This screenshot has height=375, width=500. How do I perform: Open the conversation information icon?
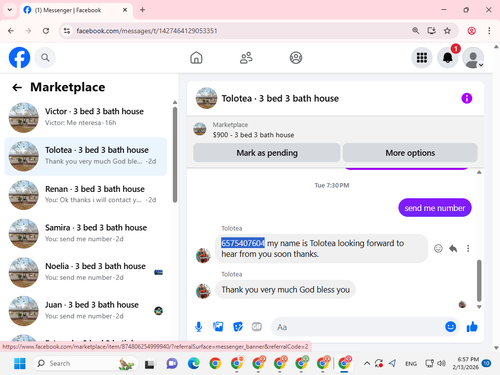click(x=466, y=98)
